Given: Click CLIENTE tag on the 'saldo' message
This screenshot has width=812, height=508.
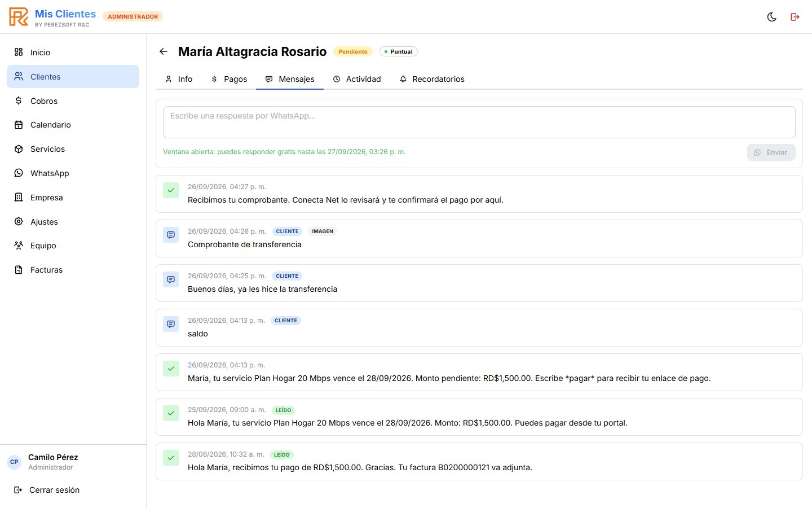Looking at the screenshot, I should pyautogui.click(x=286, y=321).
